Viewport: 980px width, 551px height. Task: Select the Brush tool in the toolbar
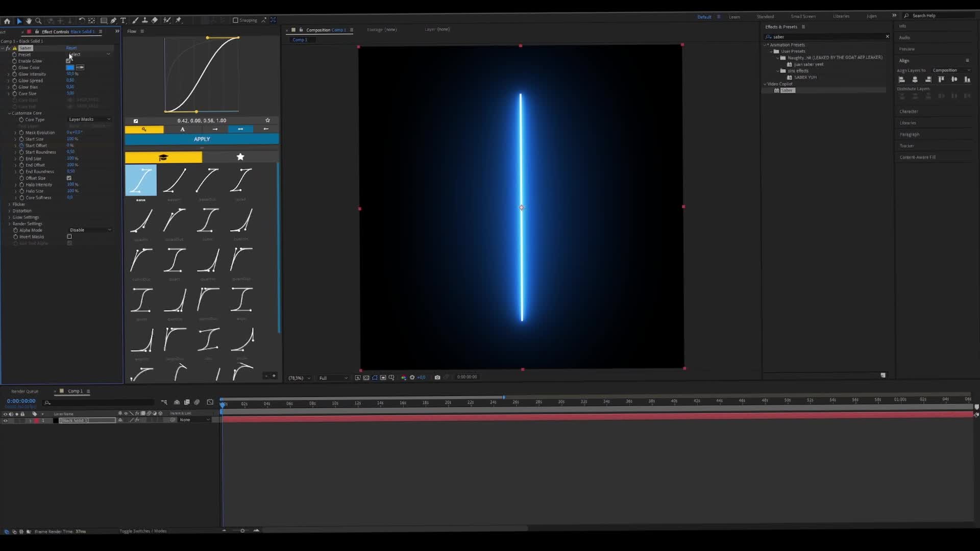coord(135,21)
